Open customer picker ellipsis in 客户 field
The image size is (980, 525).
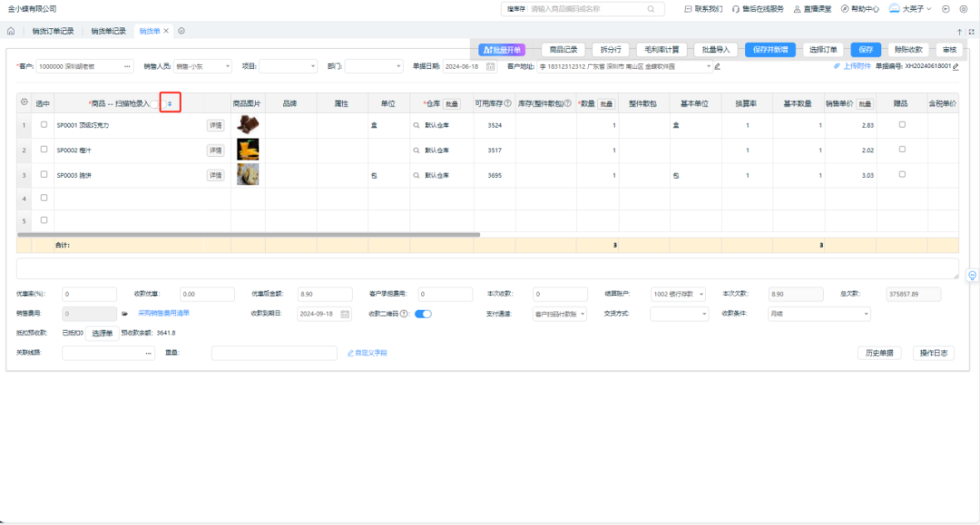pos(127,66)
